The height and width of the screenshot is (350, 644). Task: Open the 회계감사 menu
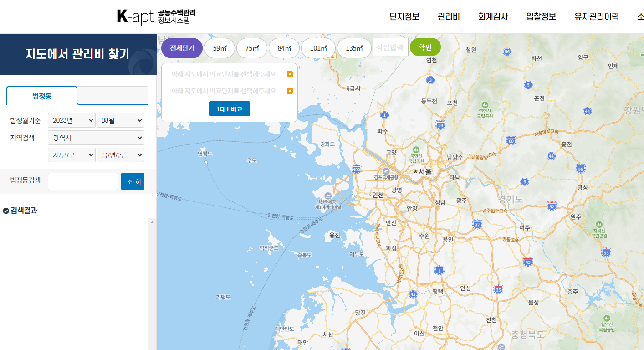(493, 16)
